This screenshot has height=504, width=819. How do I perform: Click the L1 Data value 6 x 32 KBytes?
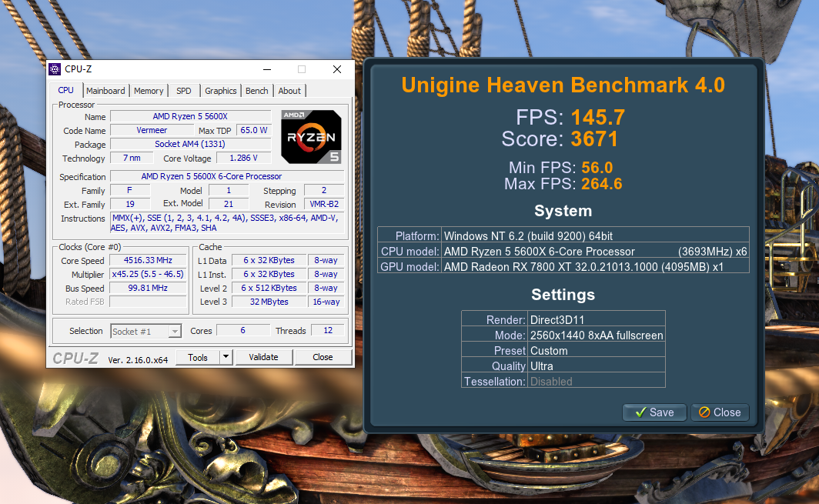tap(269, 260)
